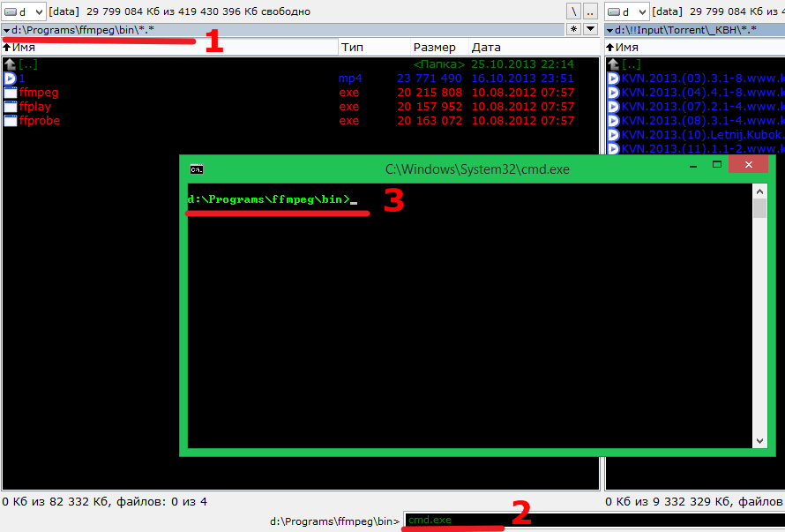Viewport: 785px width, 532px height.
Task: Sort files by Размер column
Action: click(x=434, y=47)
